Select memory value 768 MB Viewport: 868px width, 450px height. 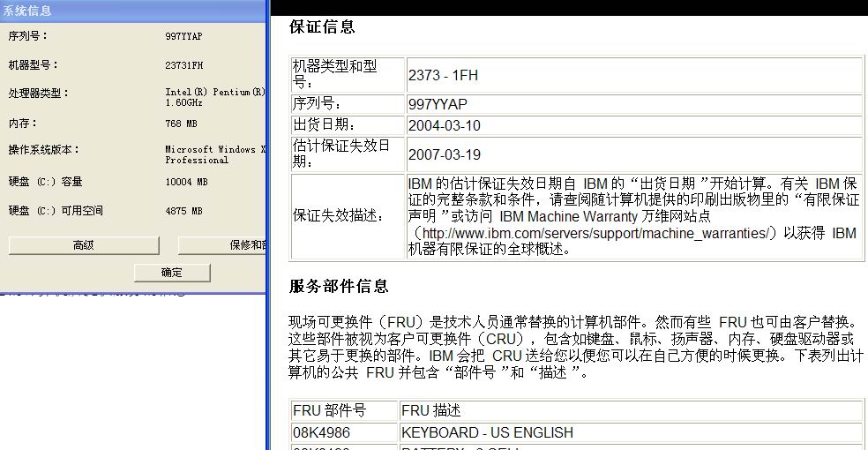[x=181, y=124]
